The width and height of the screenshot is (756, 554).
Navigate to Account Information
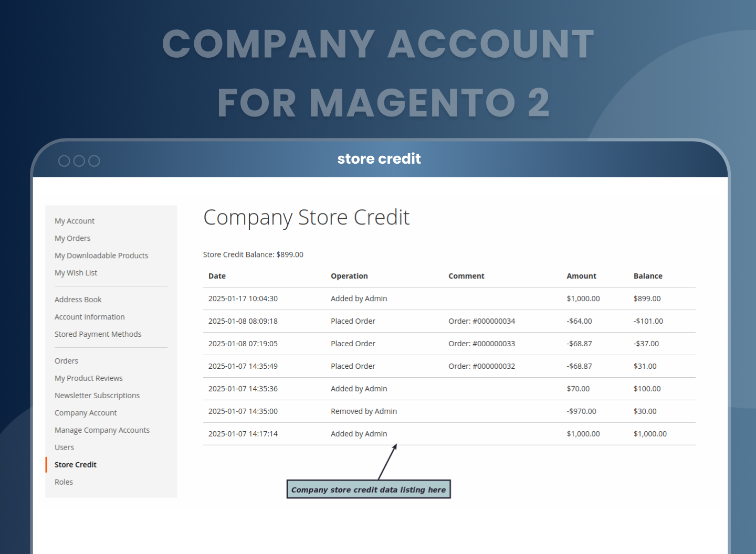pos(90,317)
